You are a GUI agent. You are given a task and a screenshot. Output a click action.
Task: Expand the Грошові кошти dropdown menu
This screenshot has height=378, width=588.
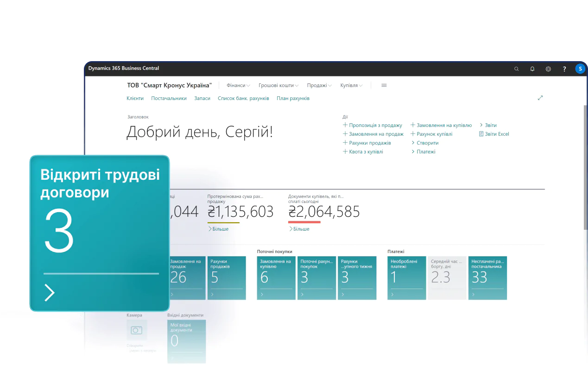278,85
